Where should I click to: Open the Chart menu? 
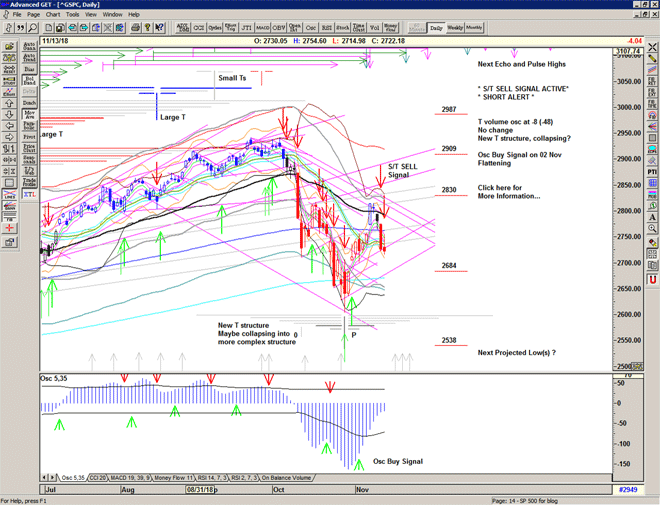click(53, 15)
